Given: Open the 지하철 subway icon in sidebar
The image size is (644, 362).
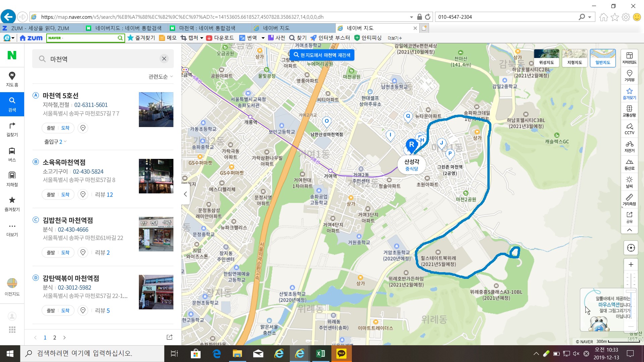Looking at the screenshot, I should pyautogui.click(x=12, y=179).
